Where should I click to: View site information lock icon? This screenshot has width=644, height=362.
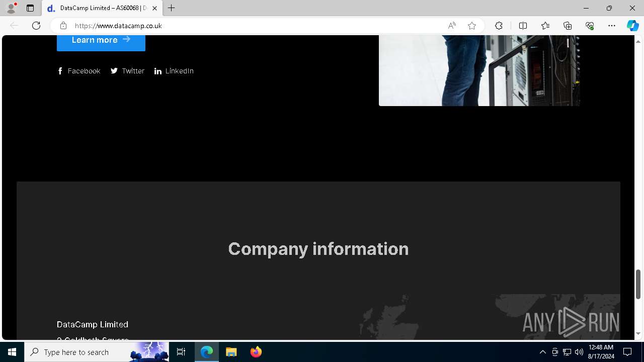pyautogui.click(x=63, y=26)
